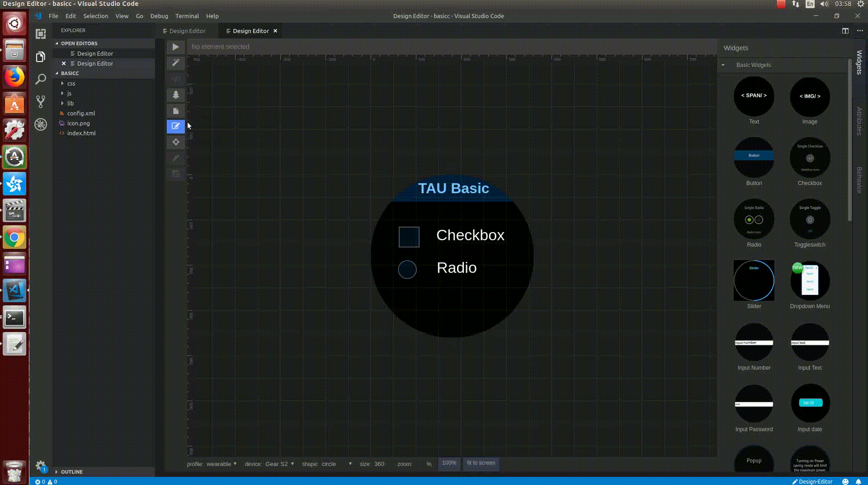Image resolution: width=868 pixels, height=485 pixels.
Task: Open the Manage gear in activity bar
Action: point(41,466)
